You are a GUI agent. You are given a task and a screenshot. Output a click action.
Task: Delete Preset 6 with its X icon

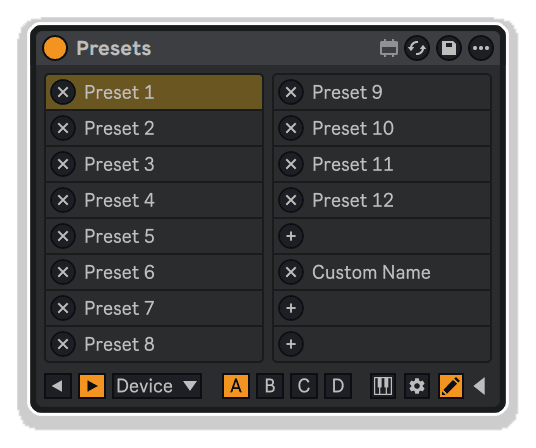tap(63, 272)
